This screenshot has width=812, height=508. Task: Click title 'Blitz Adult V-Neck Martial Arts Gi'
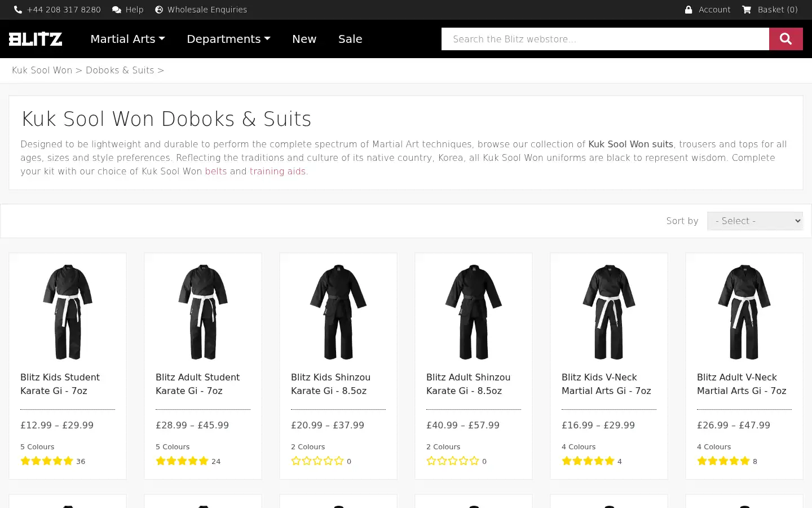[742, 384]
